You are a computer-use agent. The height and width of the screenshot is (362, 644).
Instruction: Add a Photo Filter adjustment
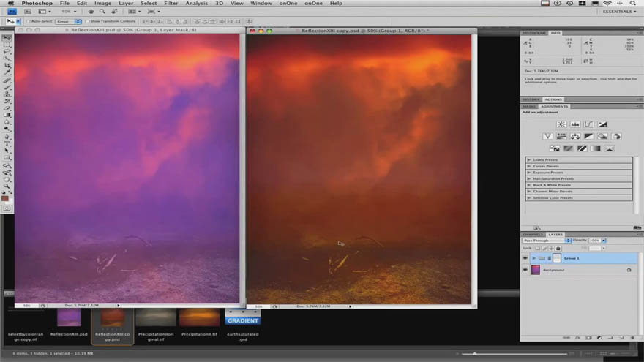point(602,136)
